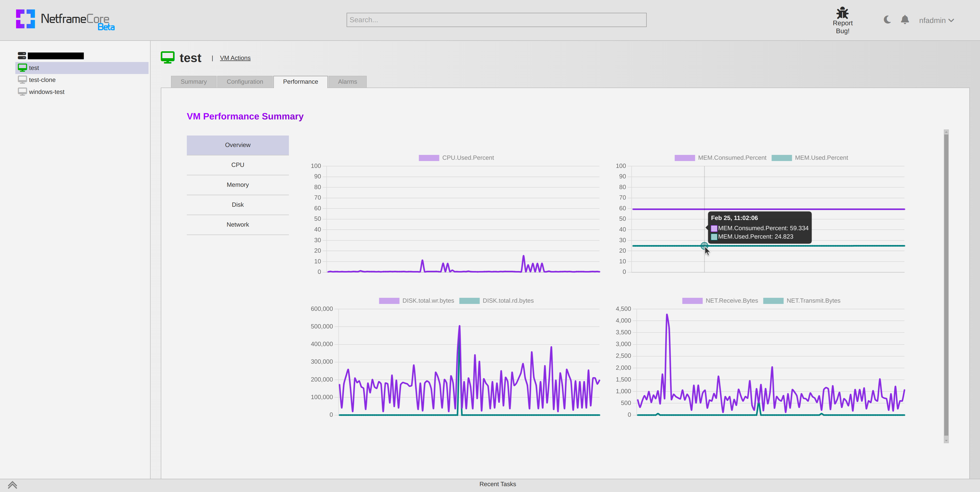Switch to the Configuration tab
Viewport: 980px width, 492px height.
[245, 82]
